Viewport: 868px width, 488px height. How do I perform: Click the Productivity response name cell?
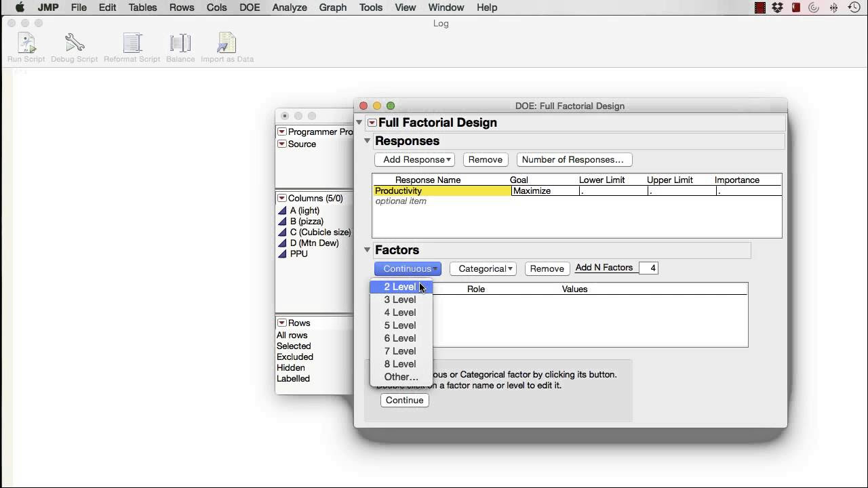[441, 191]
